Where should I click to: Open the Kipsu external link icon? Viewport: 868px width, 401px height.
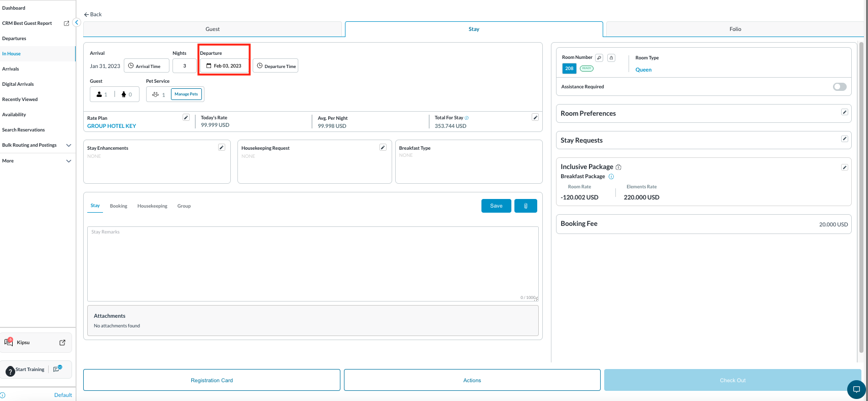click(62, 343)
